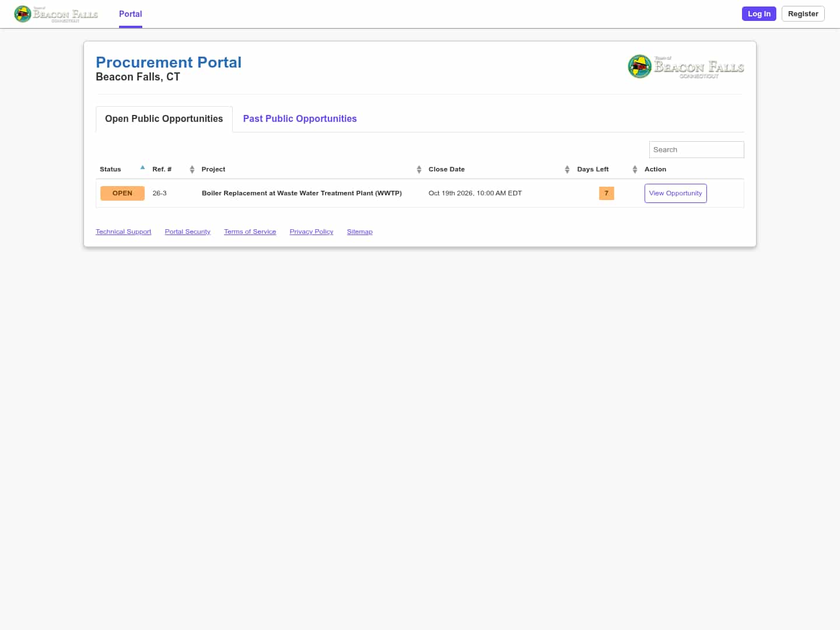Focus the Search input field
Viewport: 840px width, 630px height.
click(x=696, y=150)
